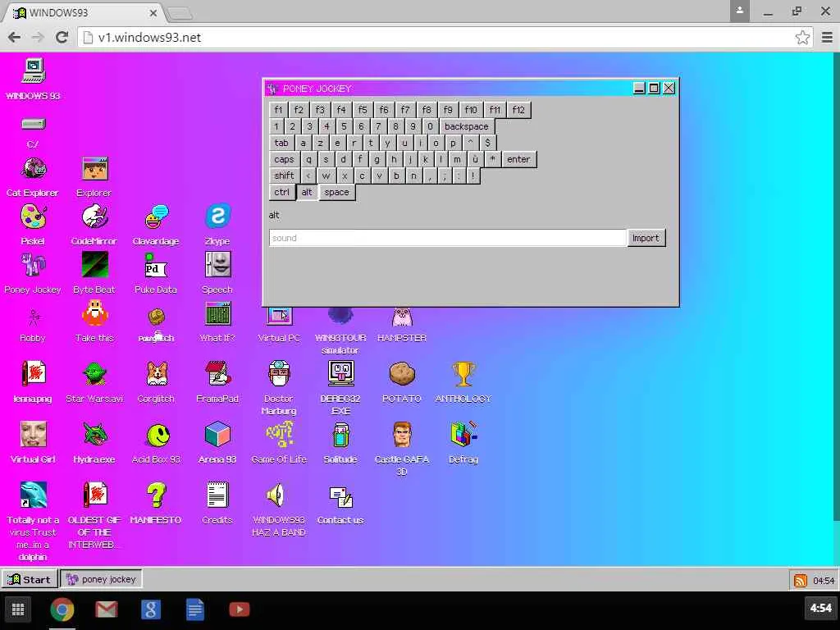Reload the page in browser
840x630 pixels.
62,37
